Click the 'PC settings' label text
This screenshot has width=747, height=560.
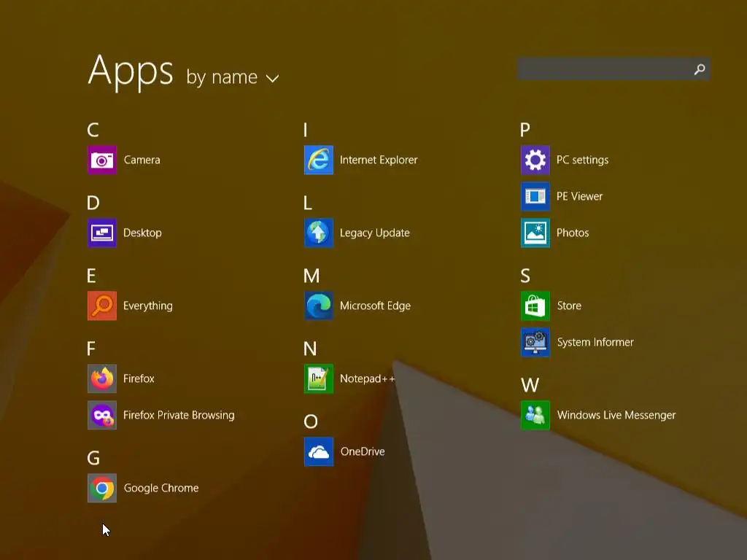click(583, 160)
